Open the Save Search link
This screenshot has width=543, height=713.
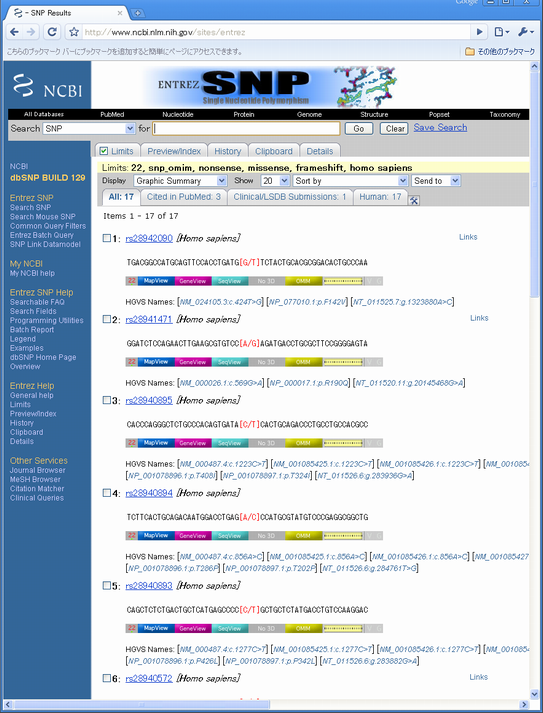(x=440, y=128)
